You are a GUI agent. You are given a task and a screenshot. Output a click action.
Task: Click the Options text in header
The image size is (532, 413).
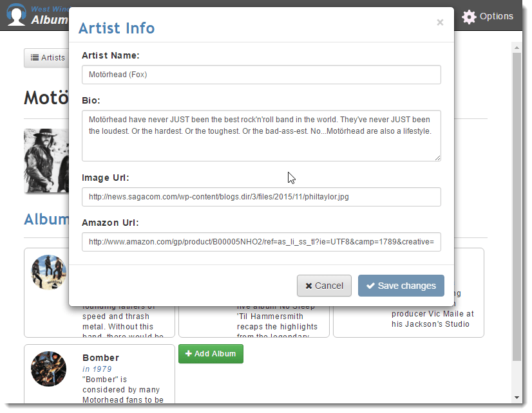click(x=497, y=16)
